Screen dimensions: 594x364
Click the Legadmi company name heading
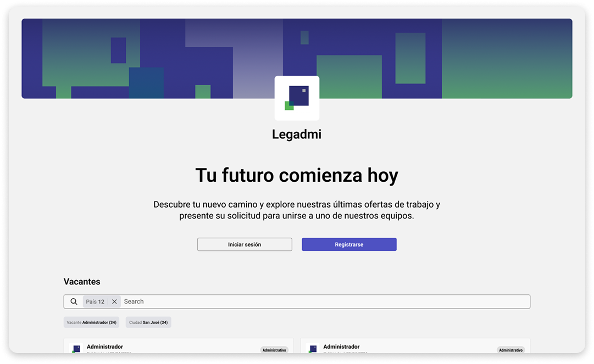click(297, 135)
